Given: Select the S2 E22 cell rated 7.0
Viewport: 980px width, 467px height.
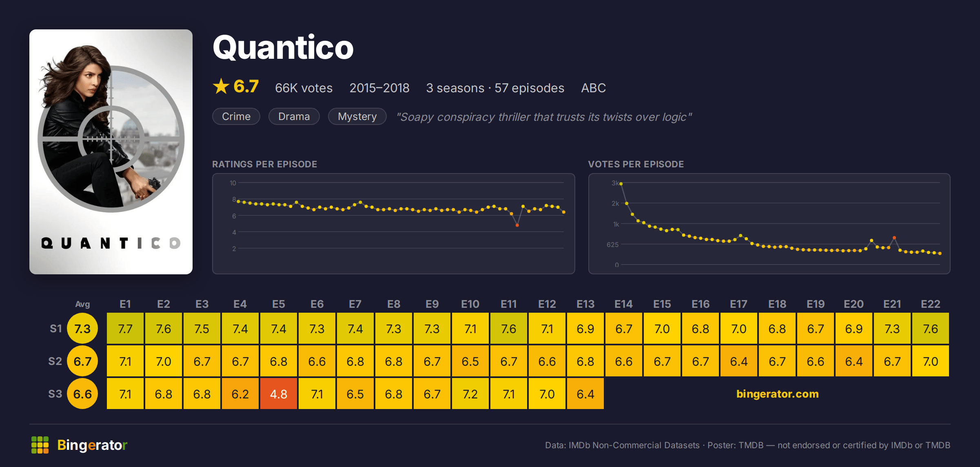Looking at the screenshot, I should point(931,361).
